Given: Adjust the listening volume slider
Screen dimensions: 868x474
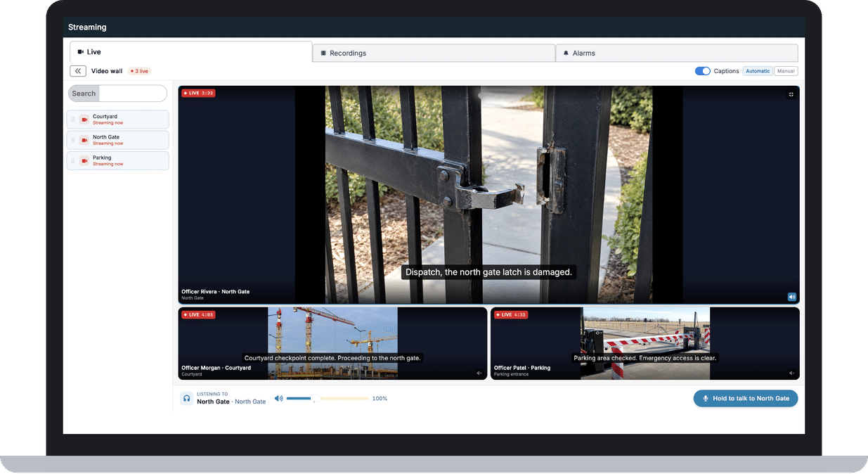Looking at the screenshot, I should (328, 399).
